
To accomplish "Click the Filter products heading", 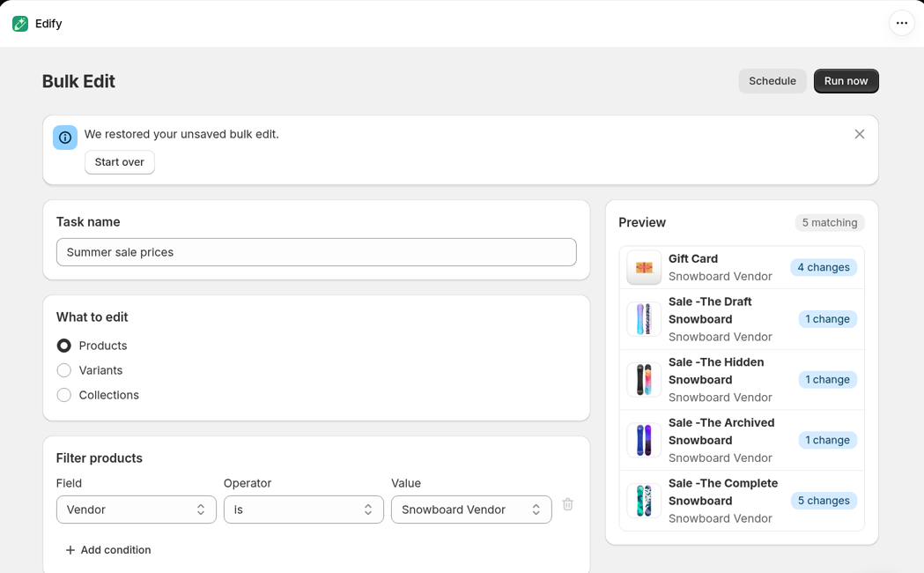I will click(x=99, y=458).
